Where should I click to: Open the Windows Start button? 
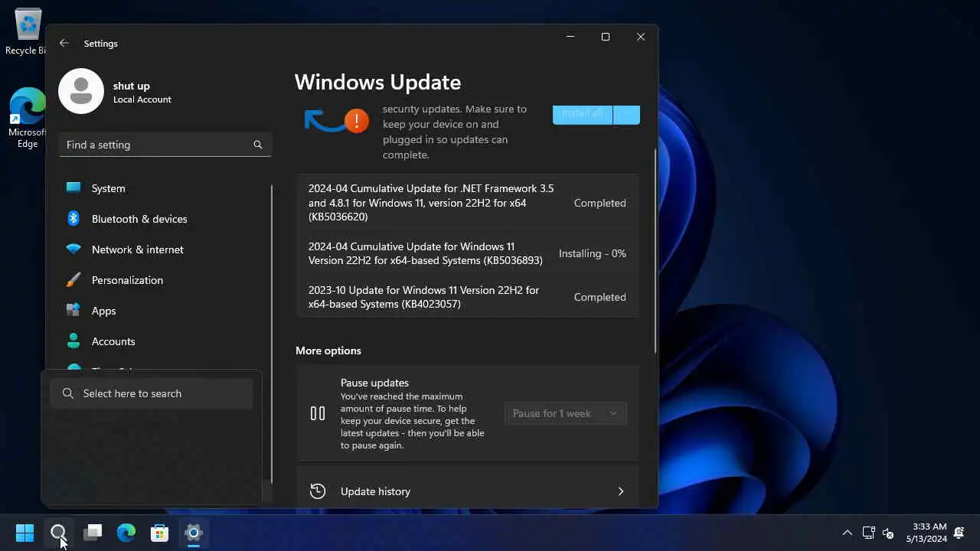(25, 533)
